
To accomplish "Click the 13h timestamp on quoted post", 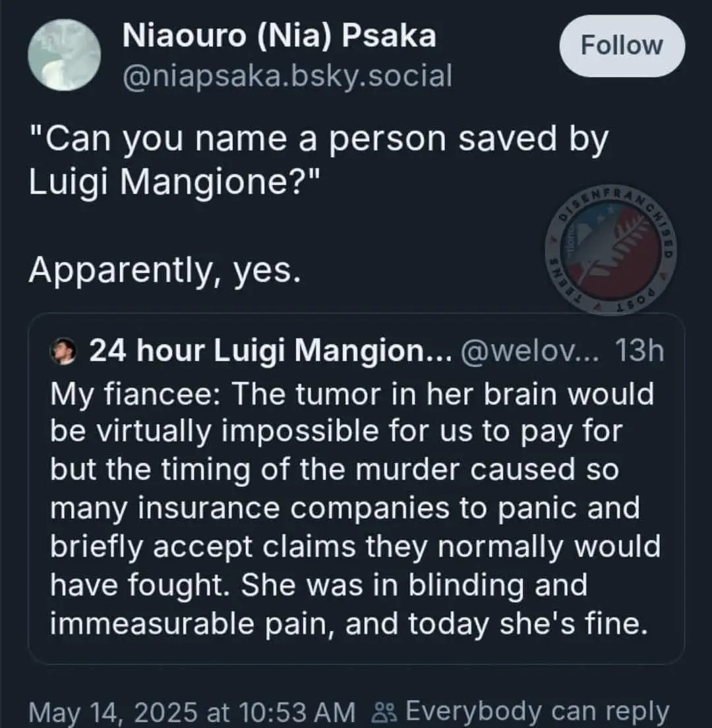I will click(638, 352).
